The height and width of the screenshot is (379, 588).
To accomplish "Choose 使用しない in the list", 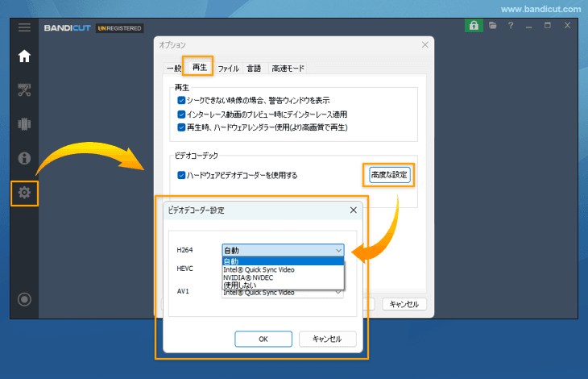I will (283, 285).
